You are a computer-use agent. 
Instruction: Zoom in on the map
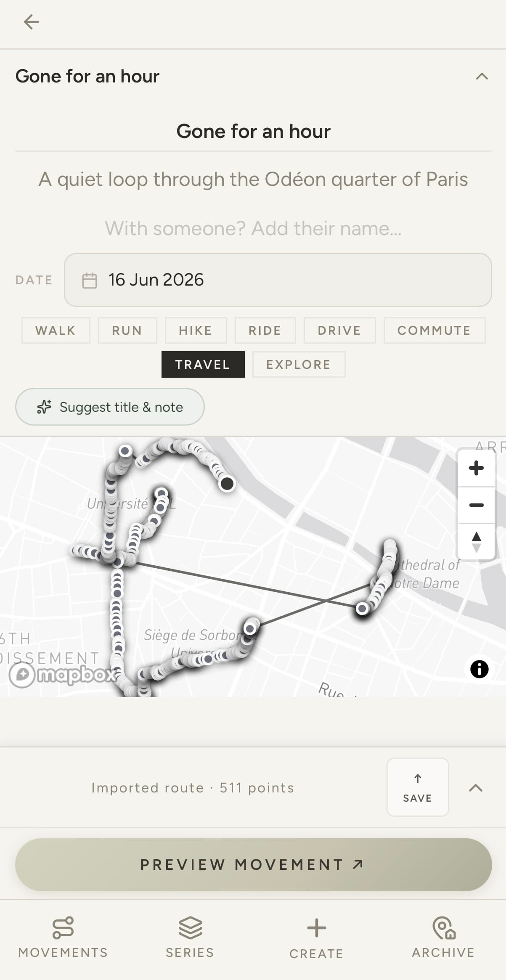[476, 468]
